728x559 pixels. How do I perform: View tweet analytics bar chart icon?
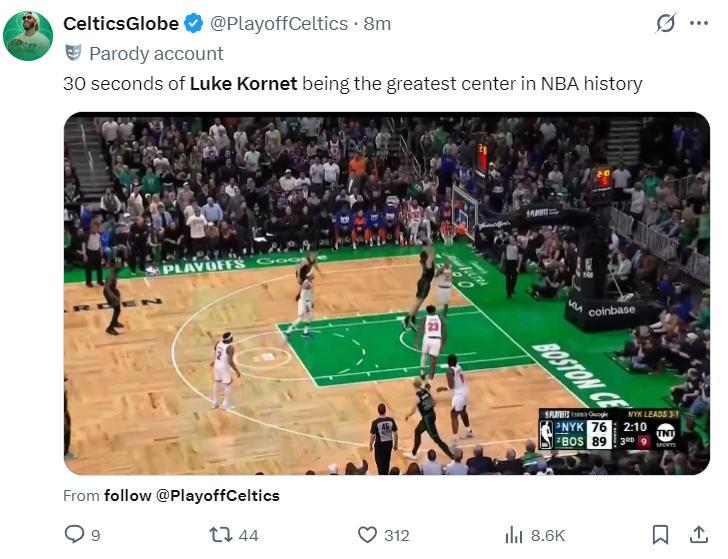pyautogui.click(x=514, y=535)
